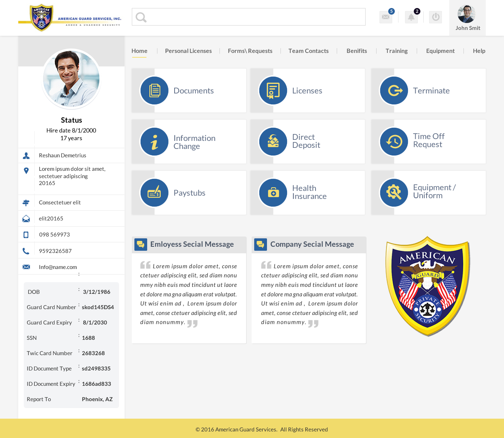Click Guard Card Number value skod145DS4
The image size is (504, 438).
pos(98,307)
